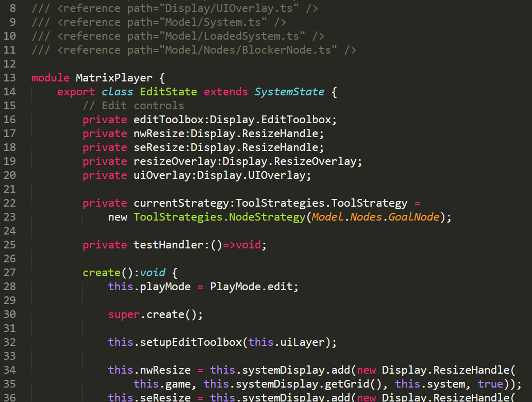Click the seResize property on line 18

158,148
